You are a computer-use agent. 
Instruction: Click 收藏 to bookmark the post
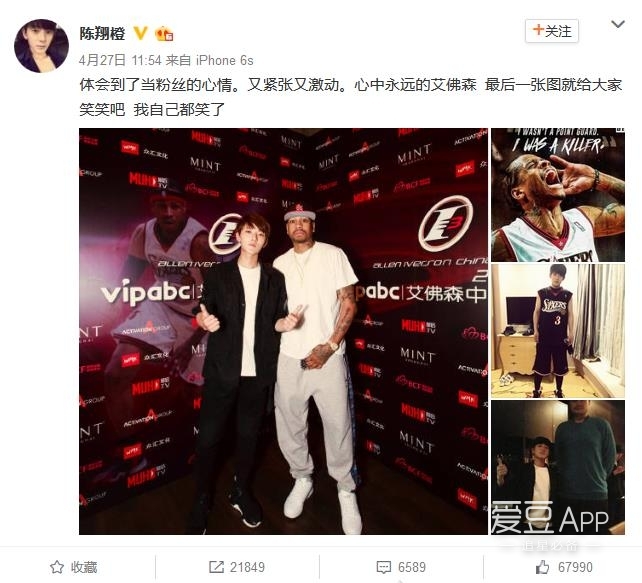tap(84, 567)
